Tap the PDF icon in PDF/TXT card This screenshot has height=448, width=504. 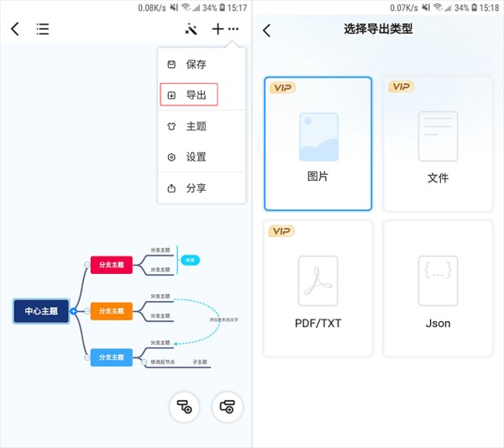click(318, 281)
